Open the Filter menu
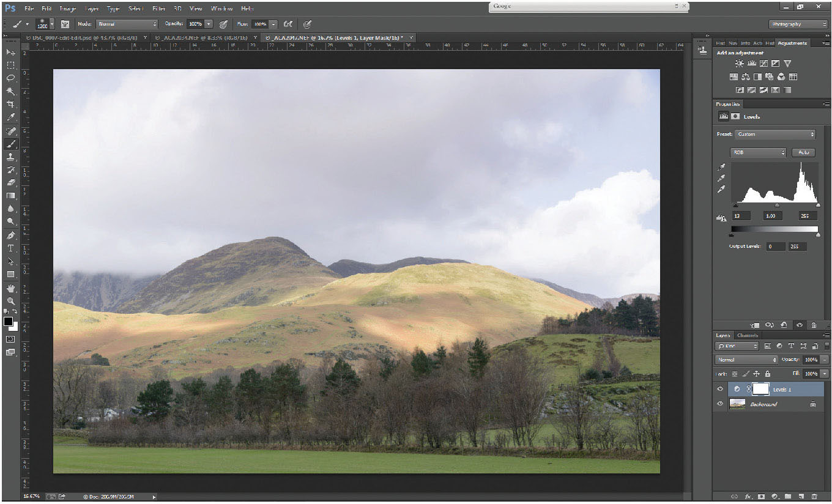 click(x=158, y=9)
